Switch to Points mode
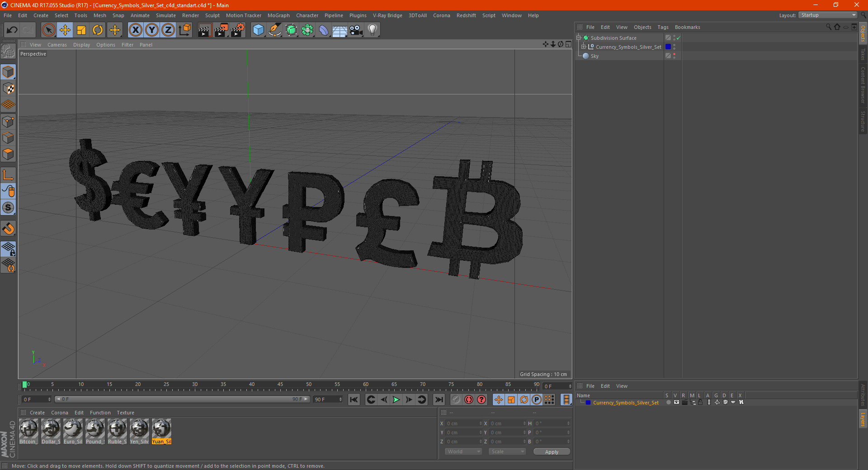This screenshot has height=470, width=868. 8,122
